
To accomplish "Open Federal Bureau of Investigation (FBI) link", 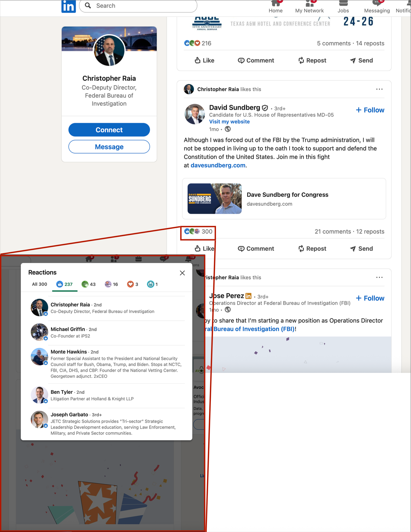I will point(250,329).
